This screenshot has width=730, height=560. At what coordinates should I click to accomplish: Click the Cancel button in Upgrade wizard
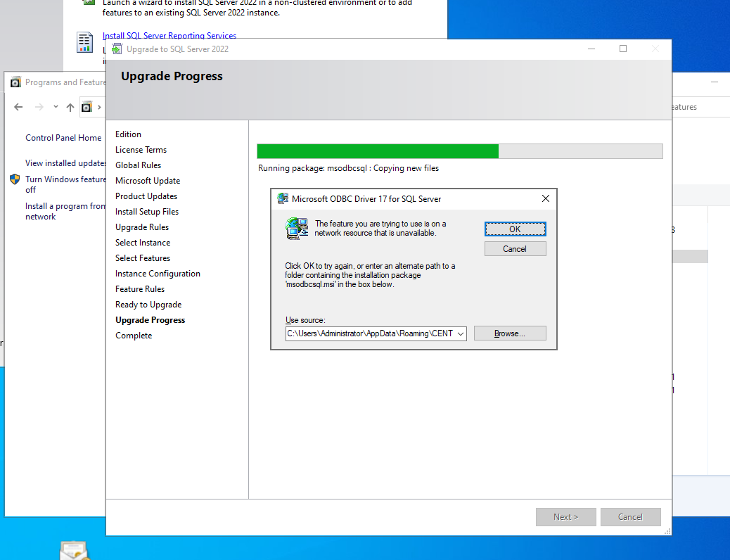(630, 516)
